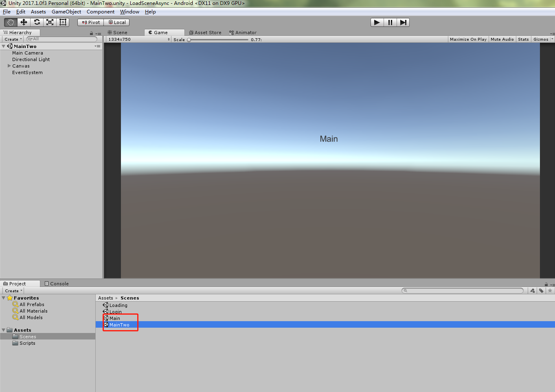Screen dimensions: 555x392
Task: Click the Step frame button
Action: coord(403,22)
